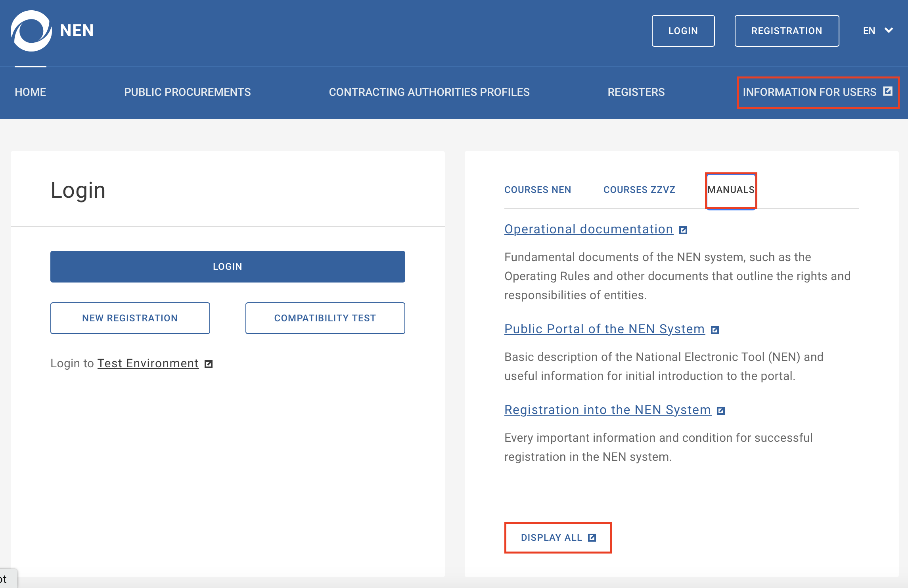Click the header Registration button
Image resolution: width=908 pixels, height=588 pixels.
click(787, 31)
